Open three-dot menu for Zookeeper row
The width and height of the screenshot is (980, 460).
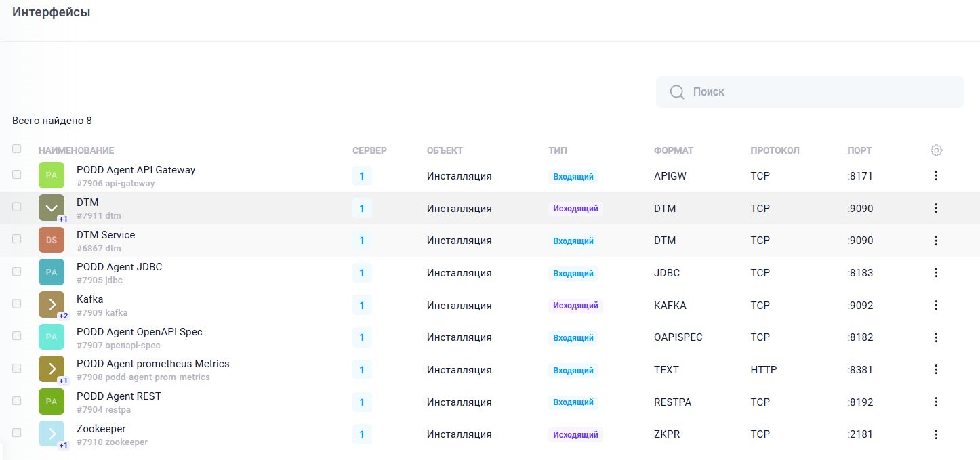[936, 434]
